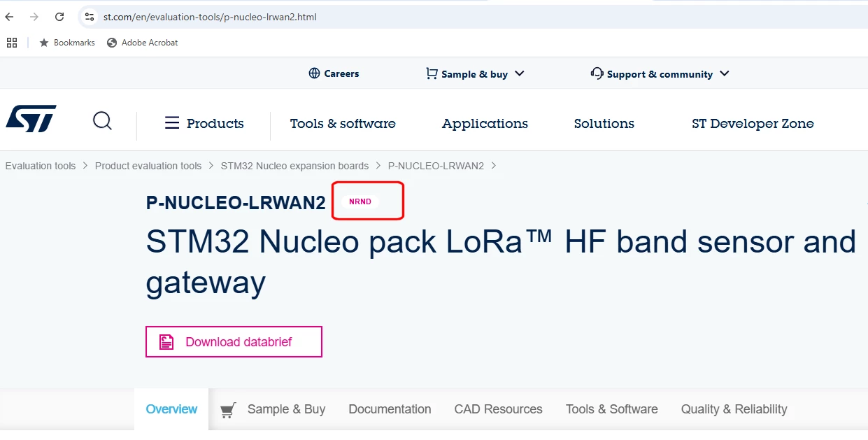Open site search magnifier icon
868x440 pixels.
[102, 121]
